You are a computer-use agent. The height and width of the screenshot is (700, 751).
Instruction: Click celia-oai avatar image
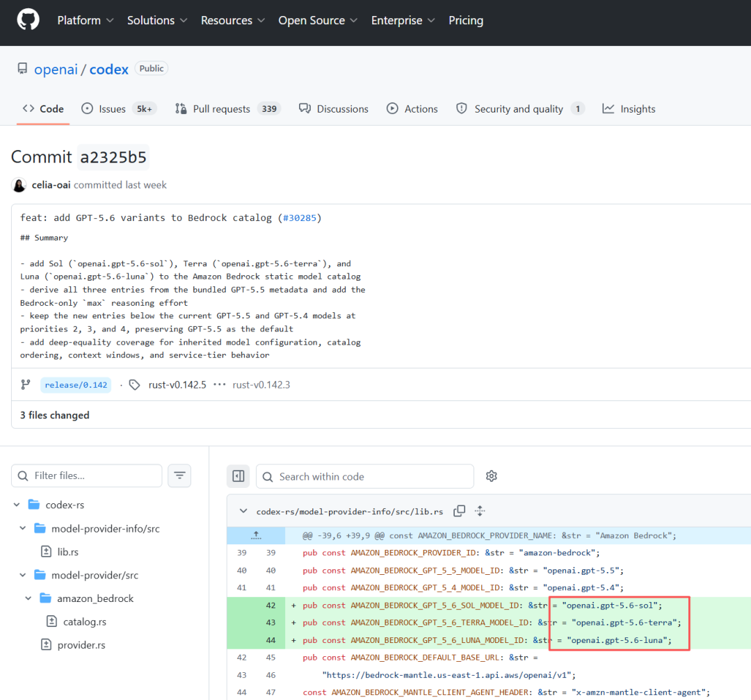point(19,186)
